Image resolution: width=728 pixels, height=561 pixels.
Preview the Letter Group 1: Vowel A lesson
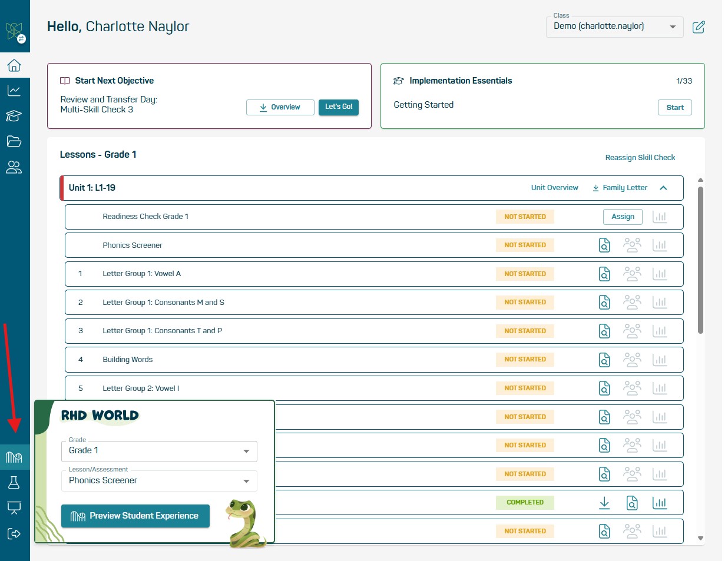(604, 273)
